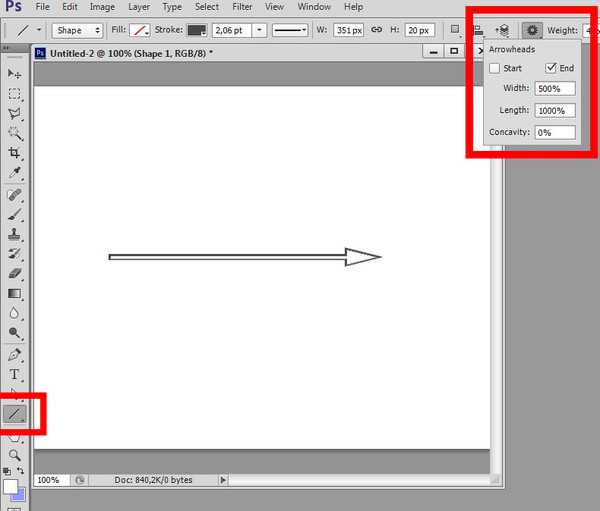Collapse the tools panel double-arrow
This screenshot has width=600, height=511.
pos(6,47)
